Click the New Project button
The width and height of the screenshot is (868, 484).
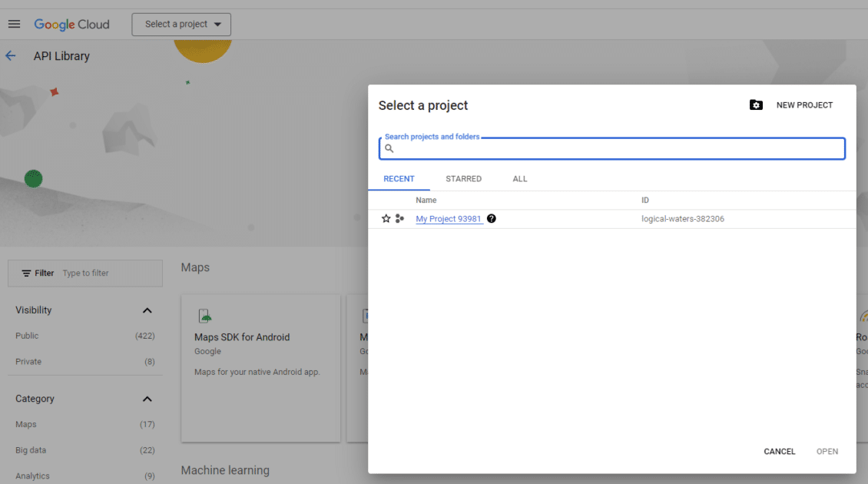click(803, 105)
